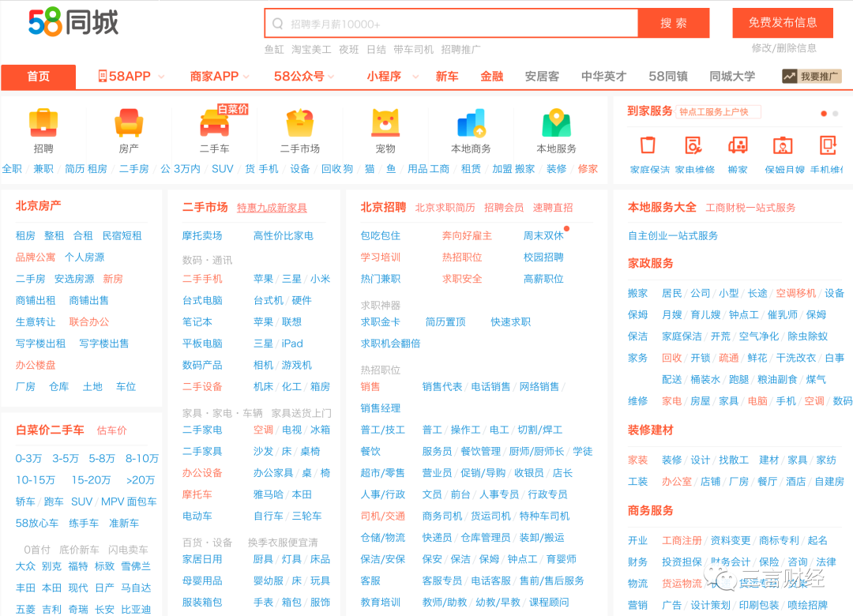The image size is (853, 616).
Task: Click the magnifier icon in search box
Action: pos(277,24)
